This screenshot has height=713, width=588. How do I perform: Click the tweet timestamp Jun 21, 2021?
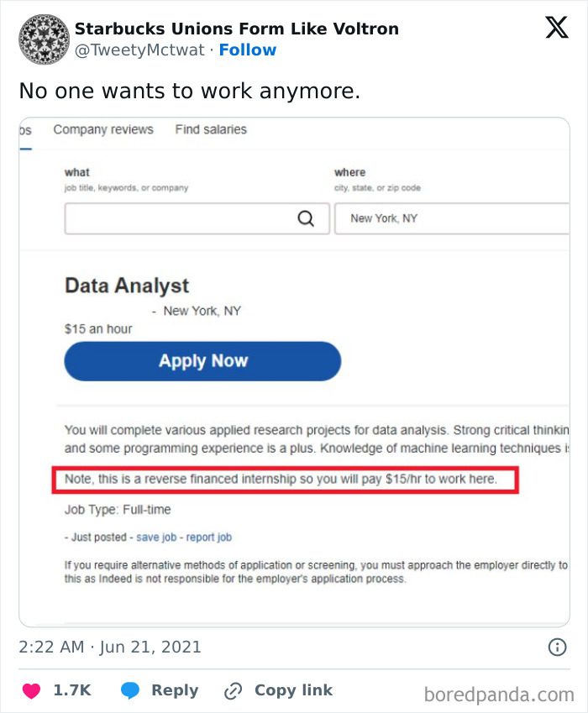[109, 647]
